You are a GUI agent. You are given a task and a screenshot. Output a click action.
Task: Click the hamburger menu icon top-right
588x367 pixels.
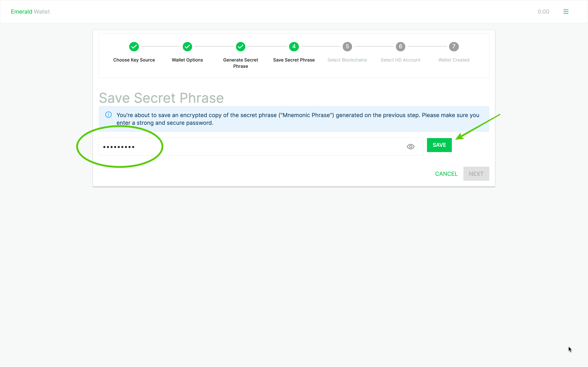point(566,11)
